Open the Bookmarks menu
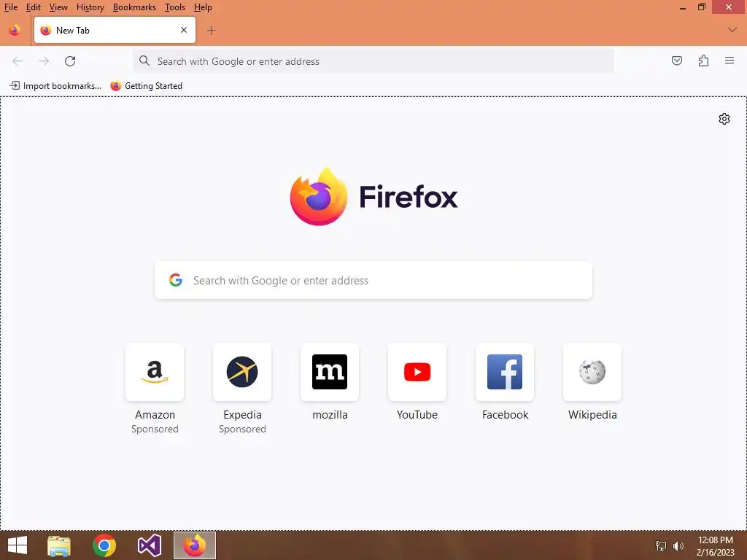The width and height of the screenshot is (747, 560). click(134, 7)
